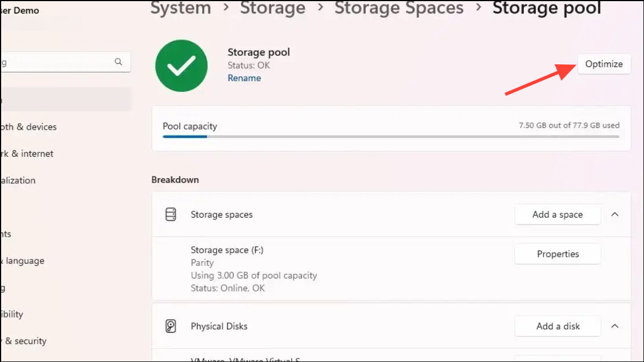
Task: Go to System in the breadcrumb
Action: click(181, 8)
